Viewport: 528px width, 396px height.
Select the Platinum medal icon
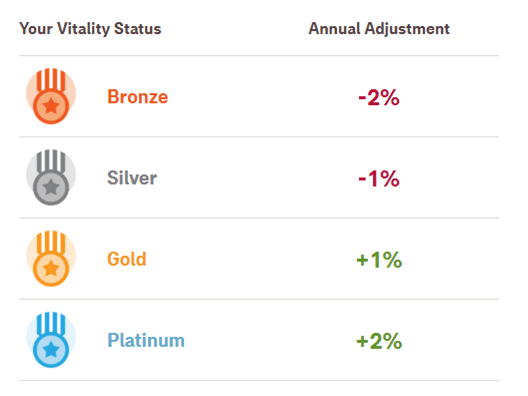pos(51,339)
